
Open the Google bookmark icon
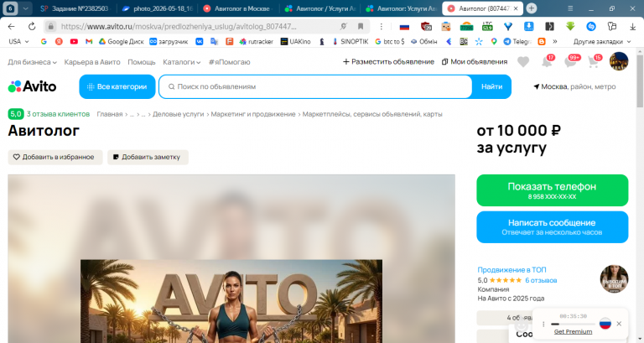point(44,41)
